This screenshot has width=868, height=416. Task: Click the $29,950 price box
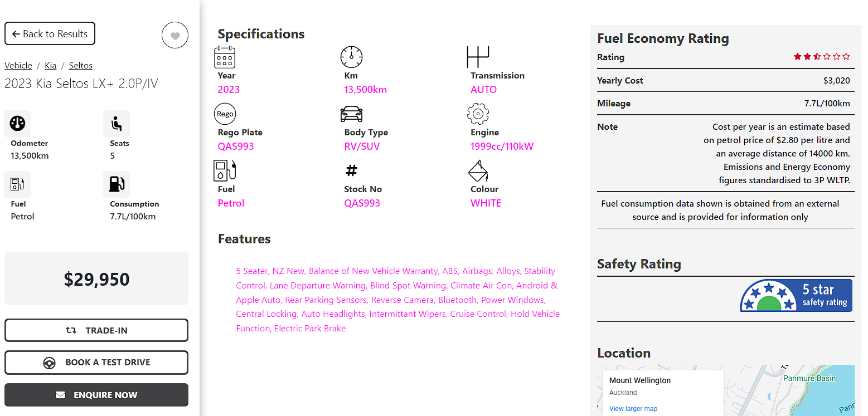tap(96, 278)
